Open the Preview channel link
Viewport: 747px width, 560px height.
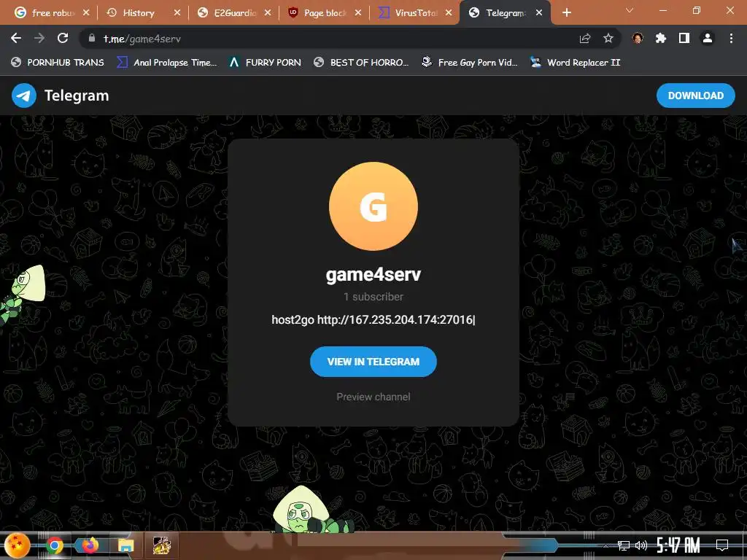tap(373, 397)
